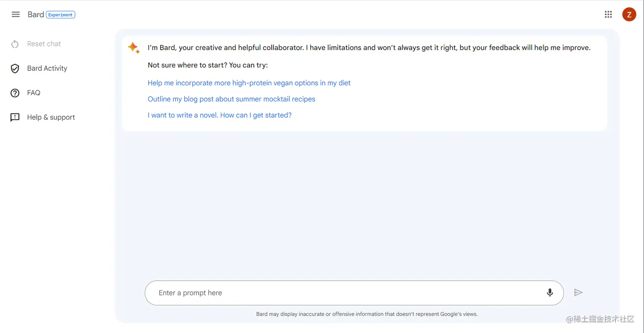Open the hamburger main menu

click(x=16, y=14)
